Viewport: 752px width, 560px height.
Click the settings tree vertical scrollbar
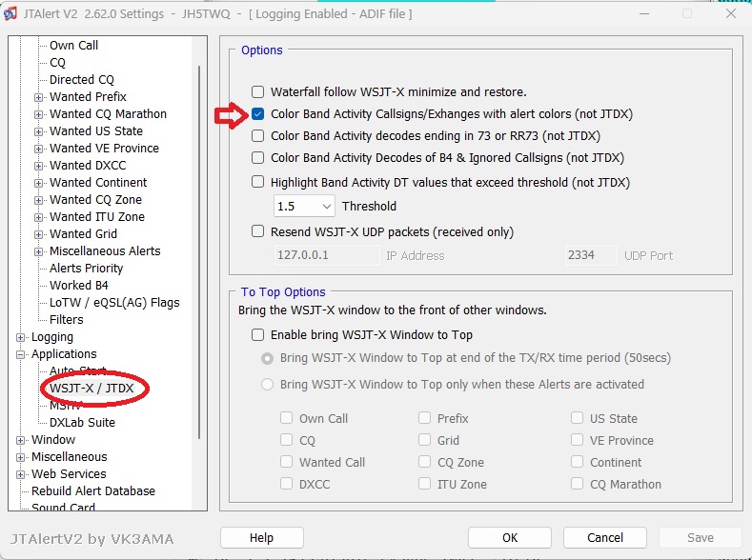click(199, 252)
